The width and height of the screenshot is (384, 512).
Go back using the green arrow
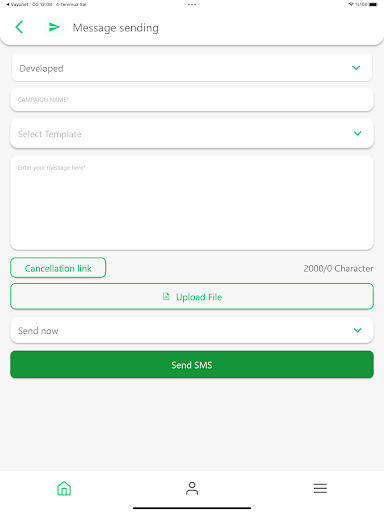[19, 27]
